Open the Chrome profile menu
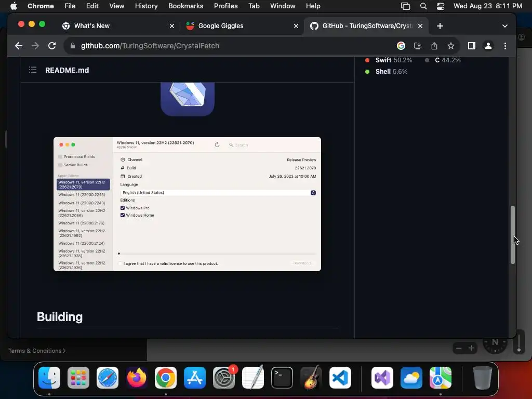The image size is (532, 399). pos(488,46)
